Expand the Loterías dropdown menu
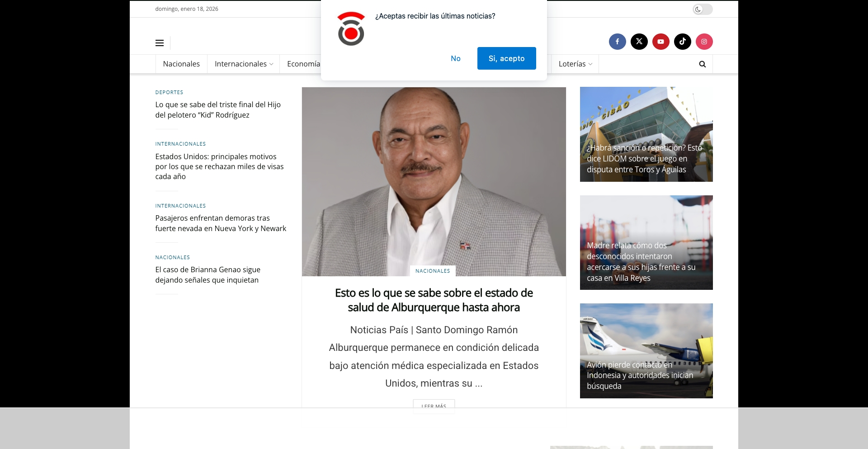868x449 pixels. tap(575, 64)
